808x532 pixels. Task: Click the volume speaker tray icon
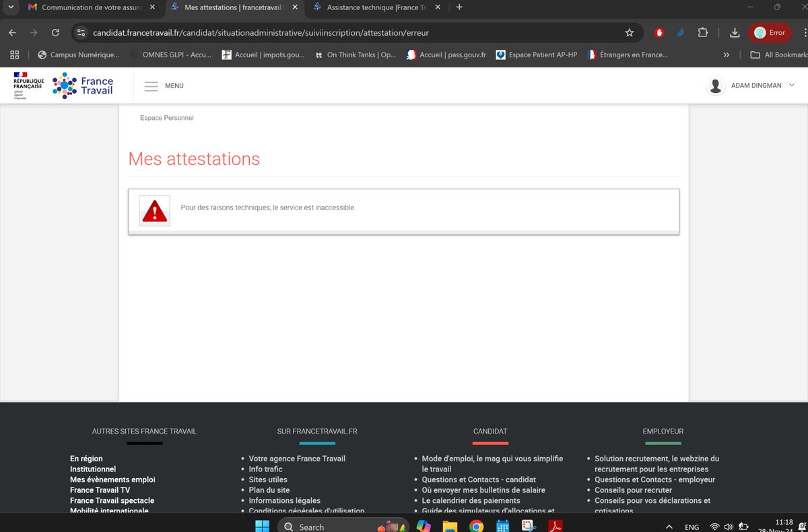coord(728,527)
